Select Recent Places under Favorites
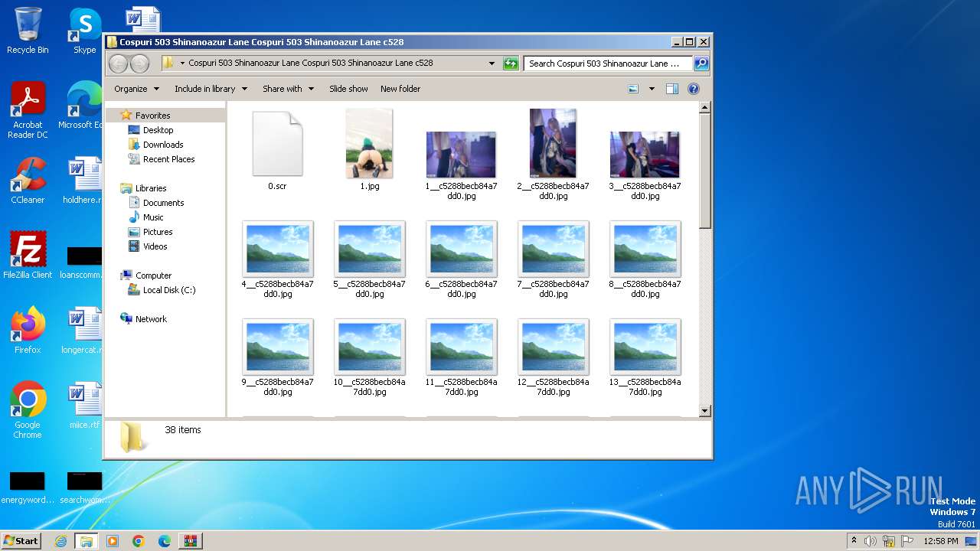This screenshot has width=980, height=551. (x=168, y=159)
